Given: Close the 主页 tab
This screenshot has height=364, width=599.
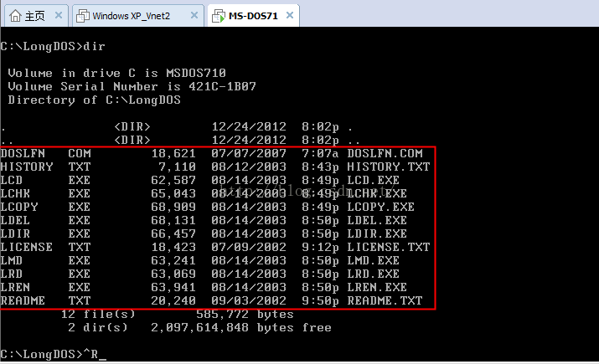Looking at the screenshot, I should coord(59,15).
